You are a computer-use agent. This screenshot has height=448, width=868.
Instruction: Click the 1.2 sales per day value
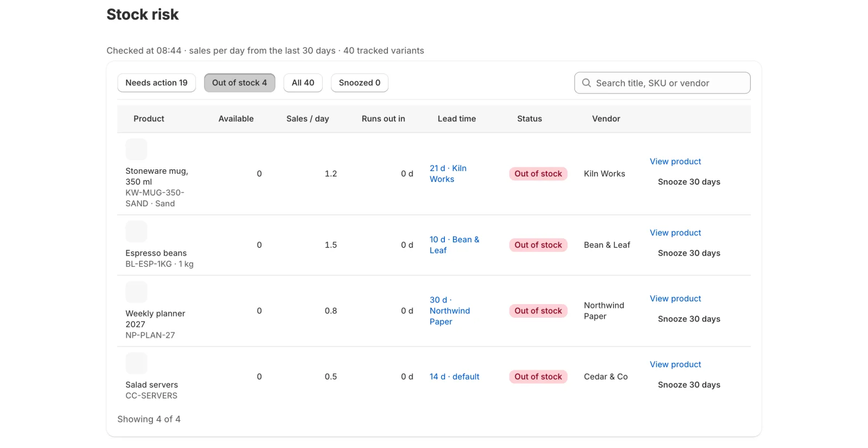click(x=331, y=174)
